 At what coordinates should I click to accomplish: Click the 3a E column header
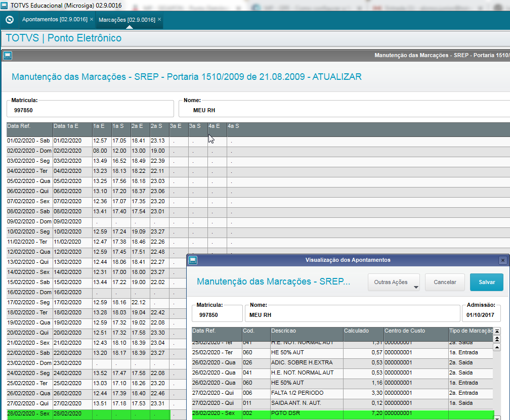tap(179, 129)
